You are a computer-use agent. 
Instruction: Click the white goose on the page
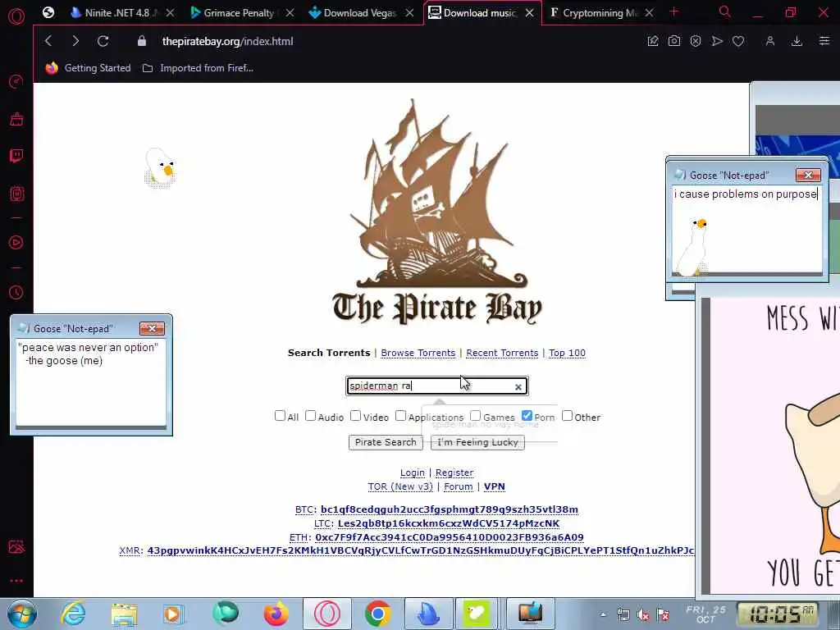coord(160,167)
